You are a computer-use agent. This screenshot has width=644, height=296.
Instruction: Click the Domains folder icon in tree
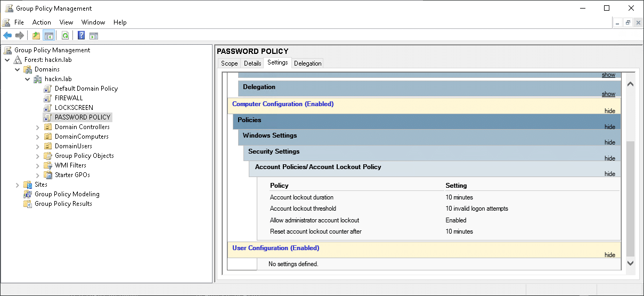pos(28,69)
